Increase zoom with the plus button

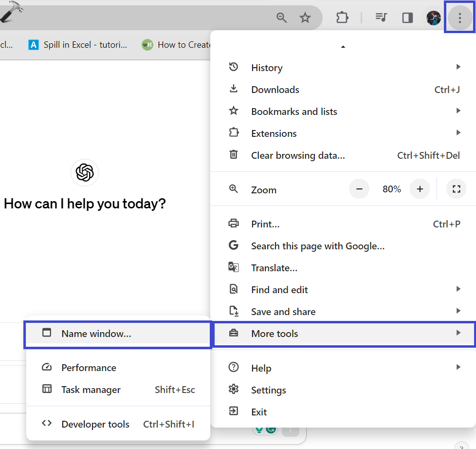(420, 189)
